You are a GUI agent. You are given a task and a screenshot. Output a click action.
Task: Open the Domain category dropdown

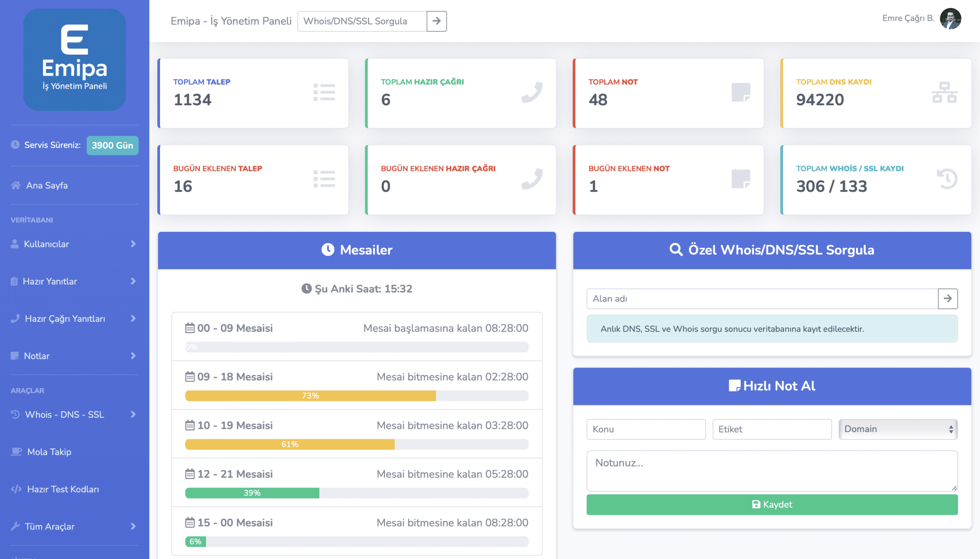point(897,429)
